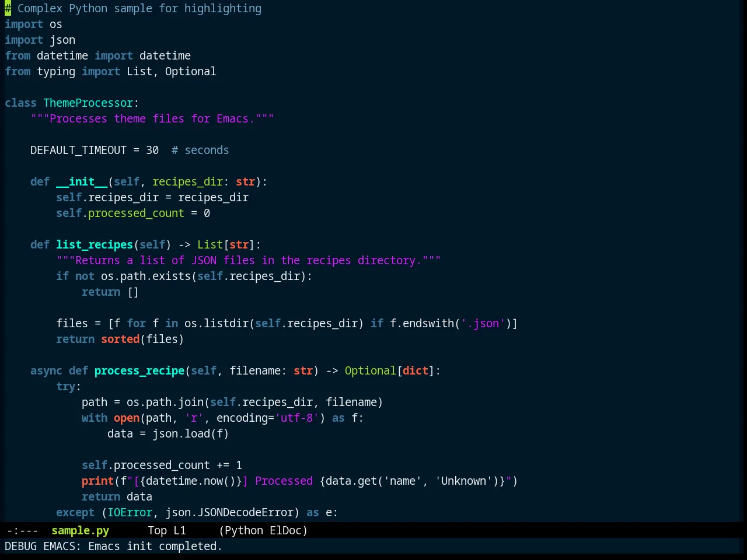Click the '# seconds' comment
Screen dimensions: 747x560
pyautogui.click(x=200, y=150)
